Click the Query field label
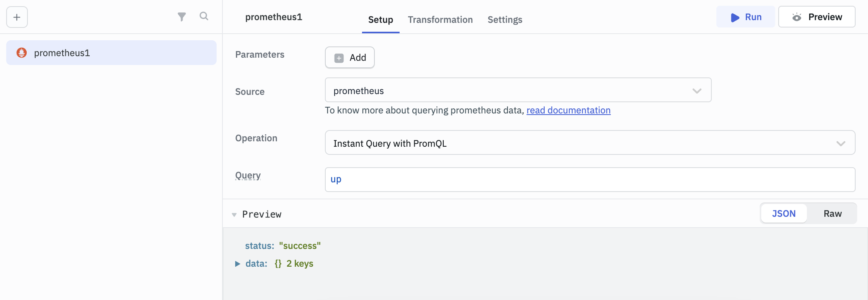This screenshot has height=300, width=868. (248, 175)
